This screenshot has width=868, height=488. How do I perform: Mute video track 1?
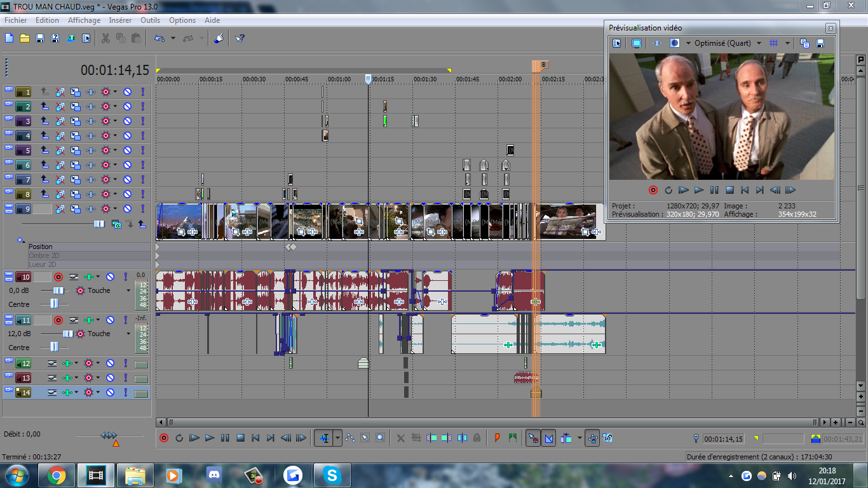pyautogui.click(x=127, y=92)
